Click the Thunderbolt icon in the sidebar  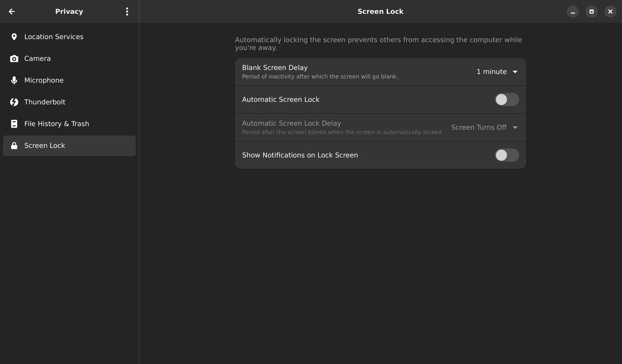[x=14, y=102]
